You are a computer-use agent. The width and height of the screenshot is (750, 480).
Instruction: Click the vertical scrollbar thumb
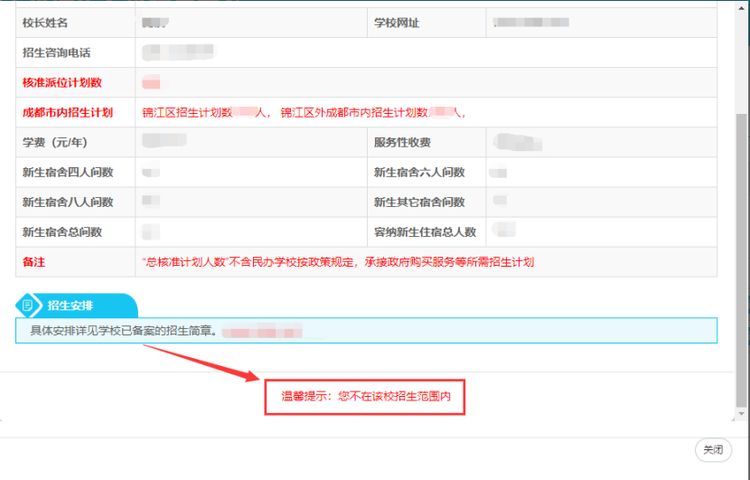(x=741, y=260)
